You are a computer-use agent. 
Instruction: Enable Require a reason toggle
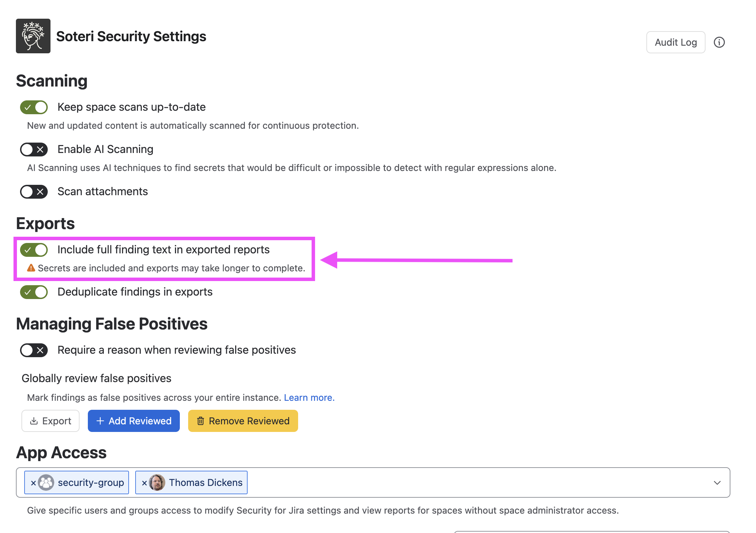(34, 350)
